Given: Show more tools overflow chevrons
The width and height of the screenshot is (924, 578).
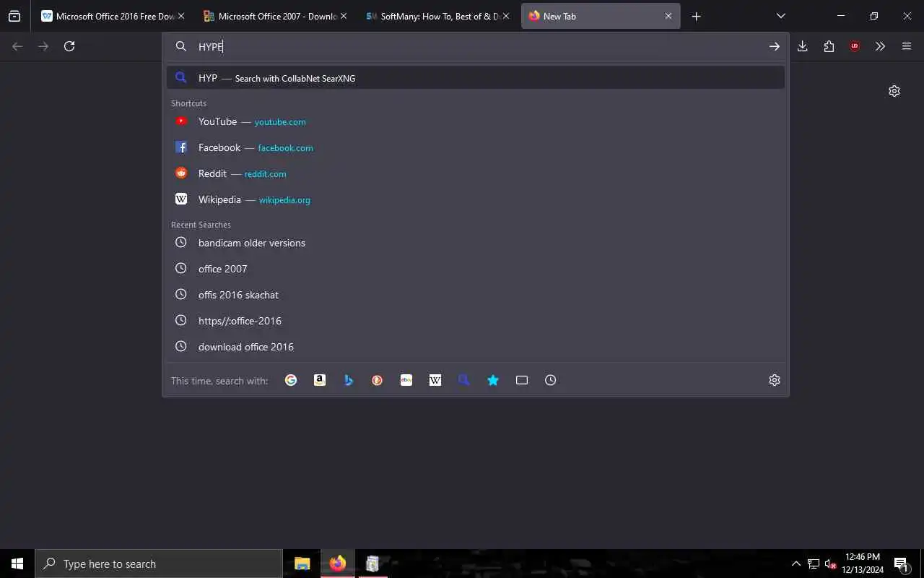Looking at the screenshot, I should [x=880, y=46].
